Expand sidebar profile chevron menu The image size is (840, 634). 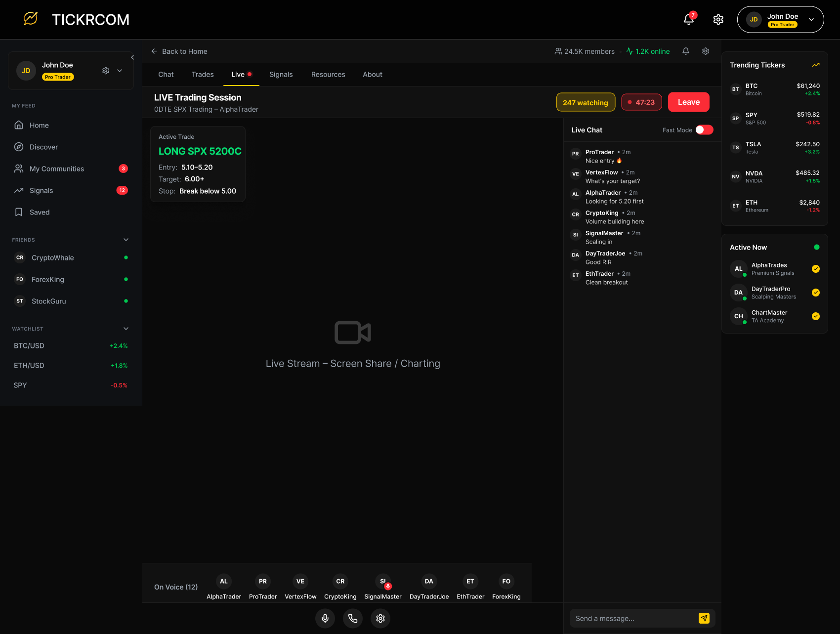[x=120, y=71]
